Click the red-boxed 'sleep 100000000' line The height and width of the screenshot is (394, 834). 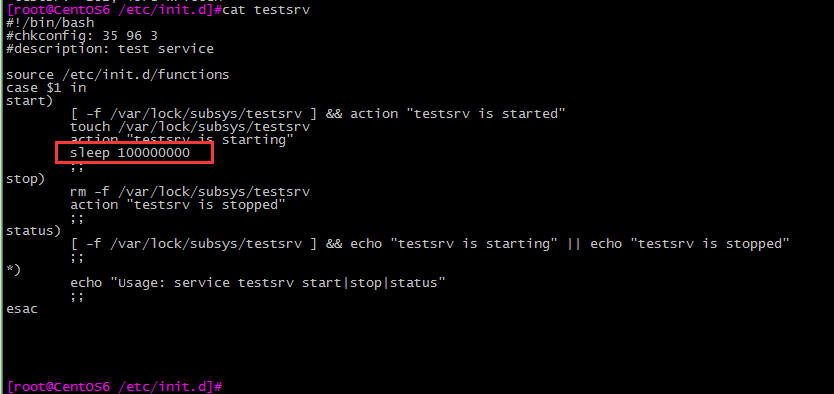[x=130, y=153]
